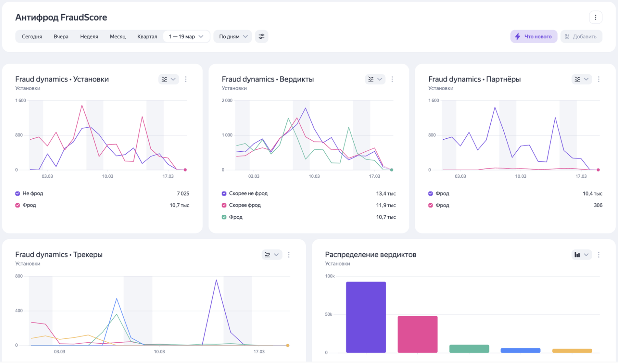Uncheck the Не фрод series checkbox
This screenshot has width=618, height=364.
(x=18, y=193)
